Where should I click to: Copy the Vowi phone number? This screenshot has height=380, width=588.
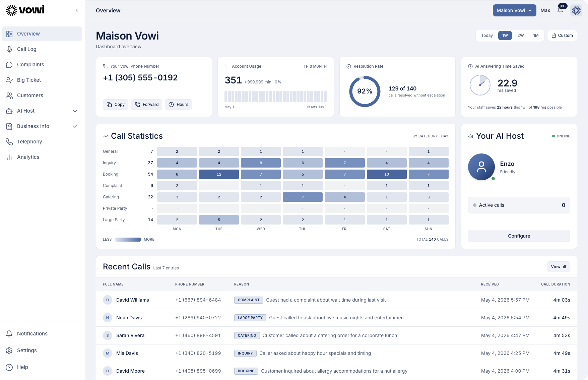coord(116,105)
